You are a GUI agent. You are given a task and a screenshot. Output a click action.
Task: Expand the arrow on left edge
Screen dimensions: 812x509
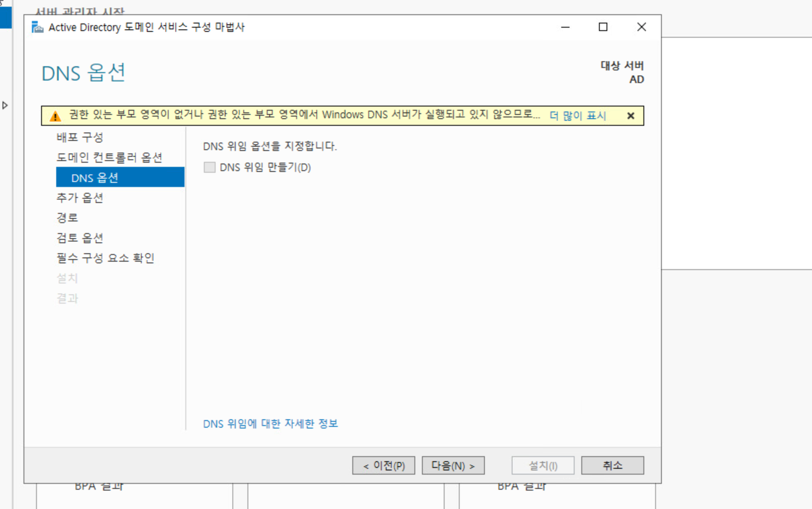(x=5, y=105)
